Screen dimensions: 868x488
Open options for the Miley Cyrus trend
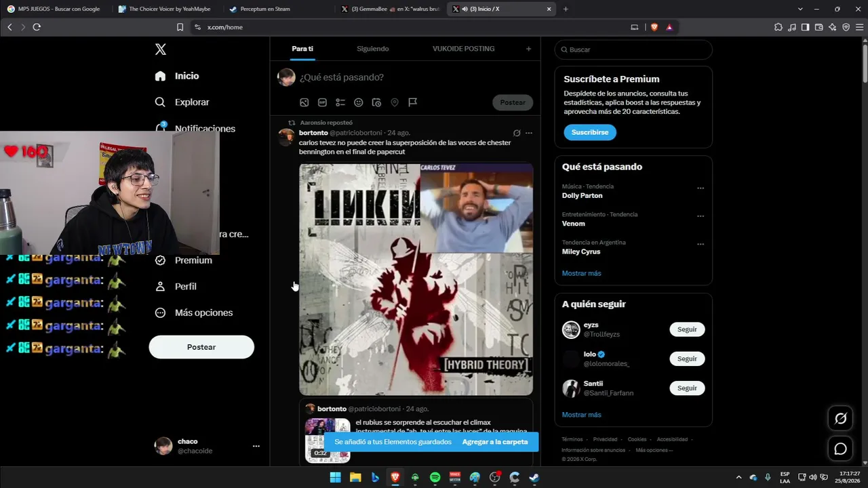point(701,244)
